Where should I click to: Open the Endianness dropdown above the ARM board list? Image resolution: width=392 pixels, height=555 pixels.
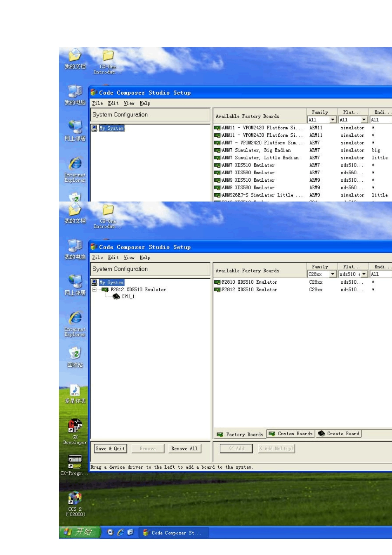pos(380,120)
